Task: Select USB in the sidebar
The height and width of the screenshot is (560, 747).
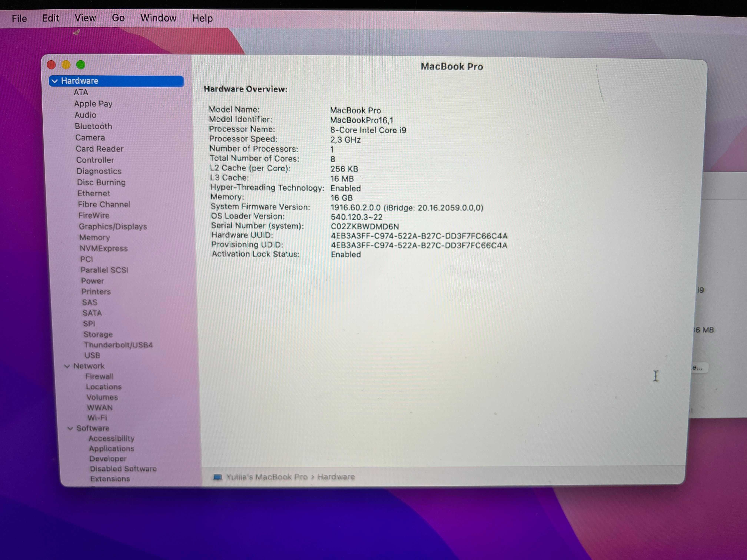Action: tap(92, 355)
